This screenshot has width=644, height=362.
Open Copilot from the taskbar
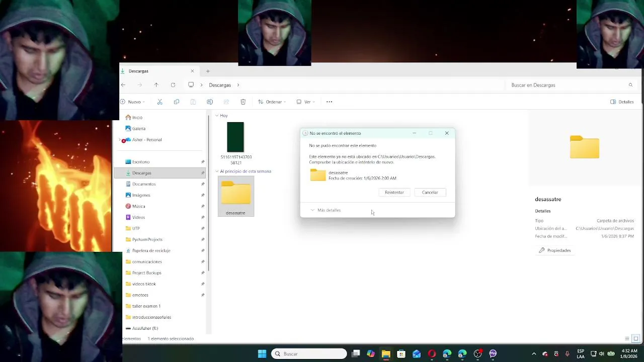[x=371, y=353]
